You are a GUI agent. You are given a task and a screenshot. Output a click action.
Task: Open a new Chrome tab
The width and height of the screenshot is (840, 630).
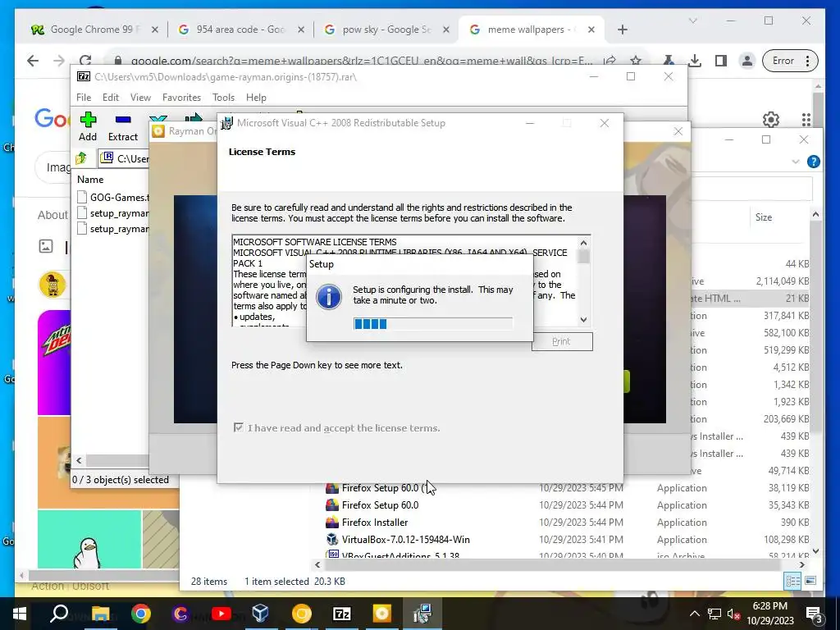(x=623, y=30)
